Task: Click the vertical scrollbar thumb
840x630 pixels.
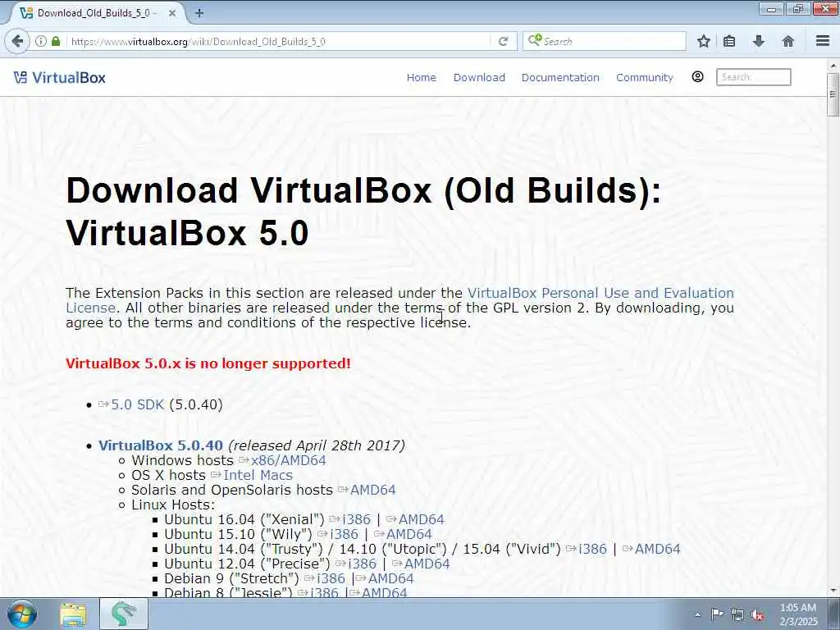Action: tap(832, 94)
